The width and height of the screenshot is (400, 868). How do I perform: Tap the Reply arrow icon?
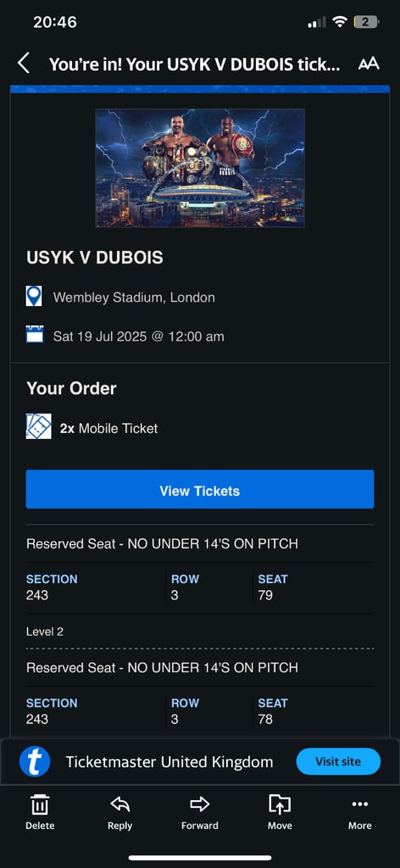point(120,804)
